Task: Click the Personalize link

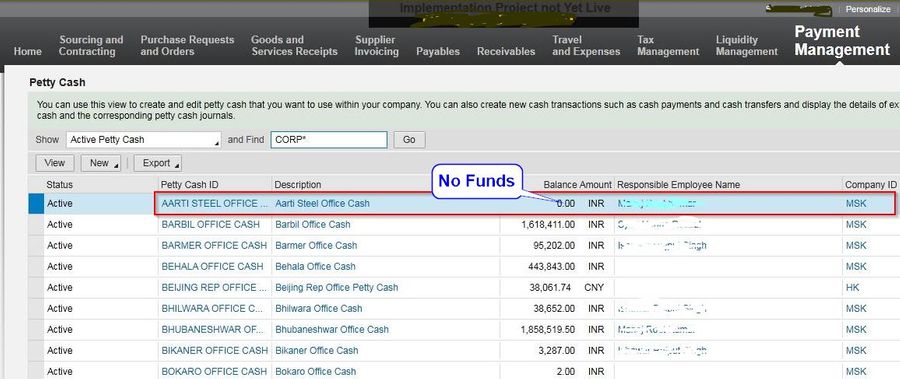Action: pyautogui.click(x=868, y=9)
